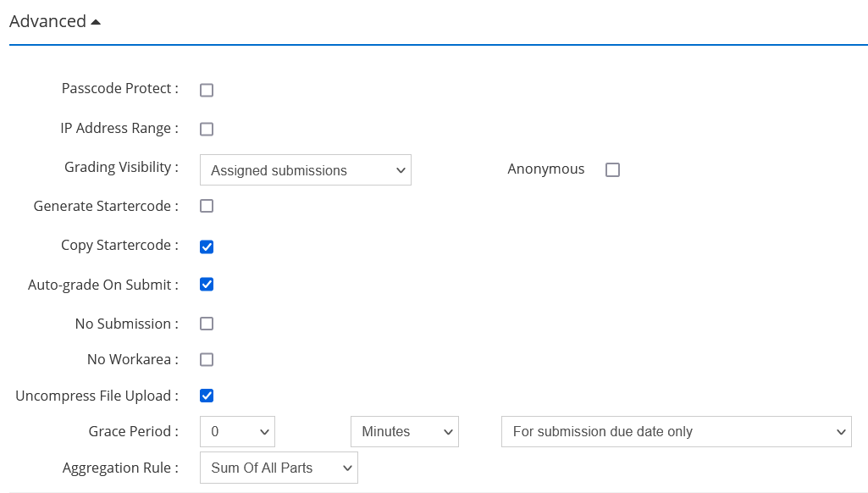Screen dimensions: 868x493
Task: Click the Passcode Protect label text
Action: pyautogui.click(x=119, y=88)
